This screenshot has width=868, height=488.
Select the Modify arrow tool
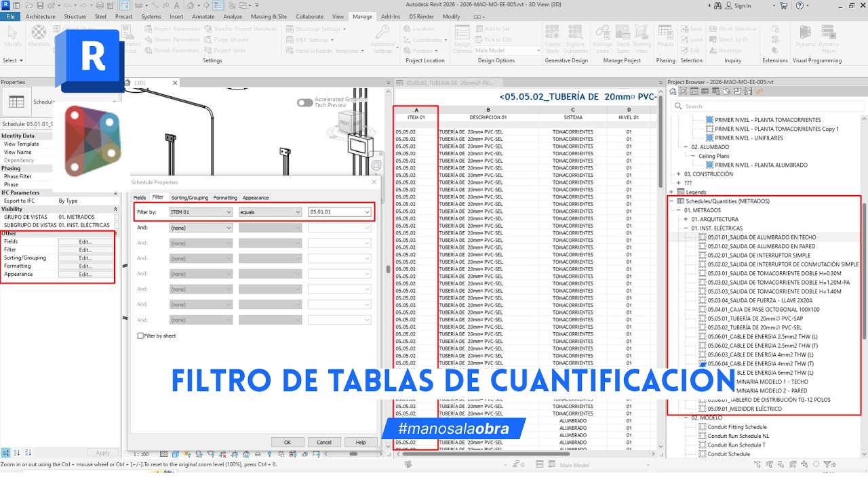[13, 36]
